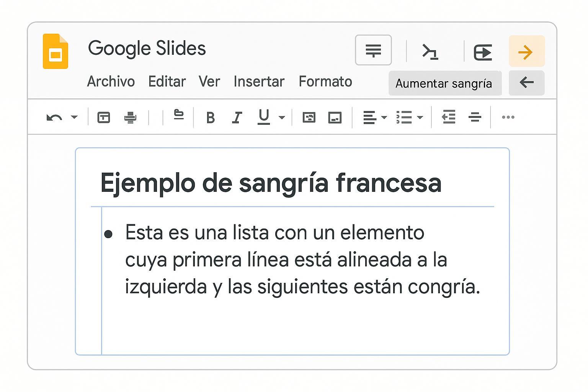
Task: Toggle underline formatting
Action: click(x=264, y=117)
